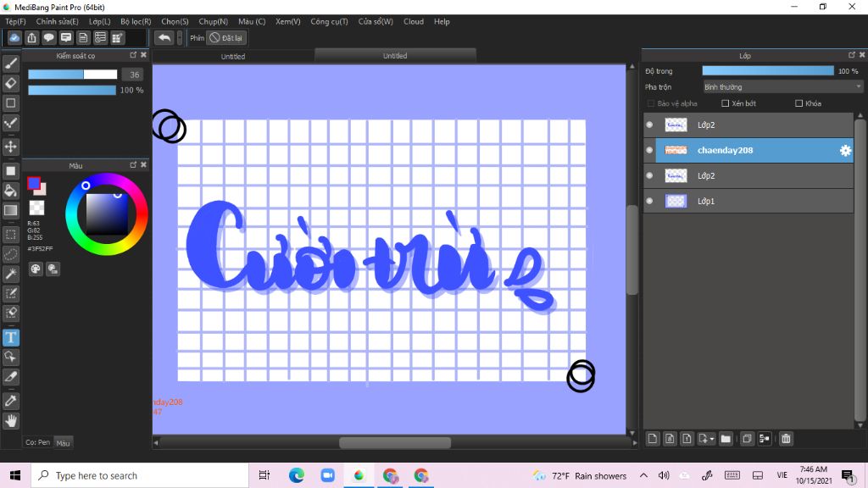Select the Text tool
This screenshot has width=868, height=488.
pos(10,337)
